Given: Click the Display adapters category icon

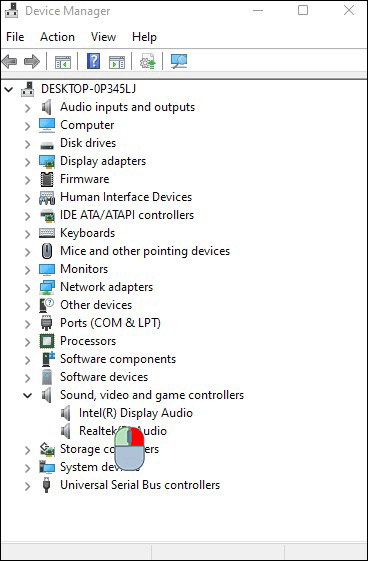Looking at the screenshot, I should coord(47,161).
